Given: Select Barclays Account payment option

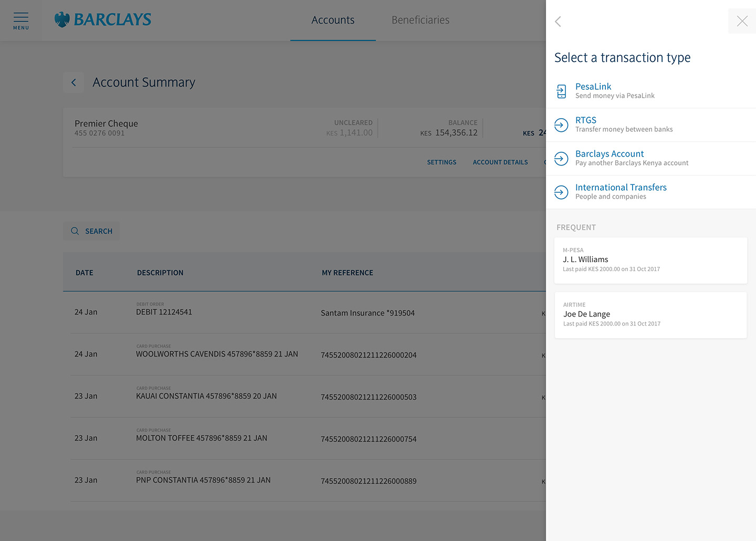Looking at the screenshot, I should (651, 159).
